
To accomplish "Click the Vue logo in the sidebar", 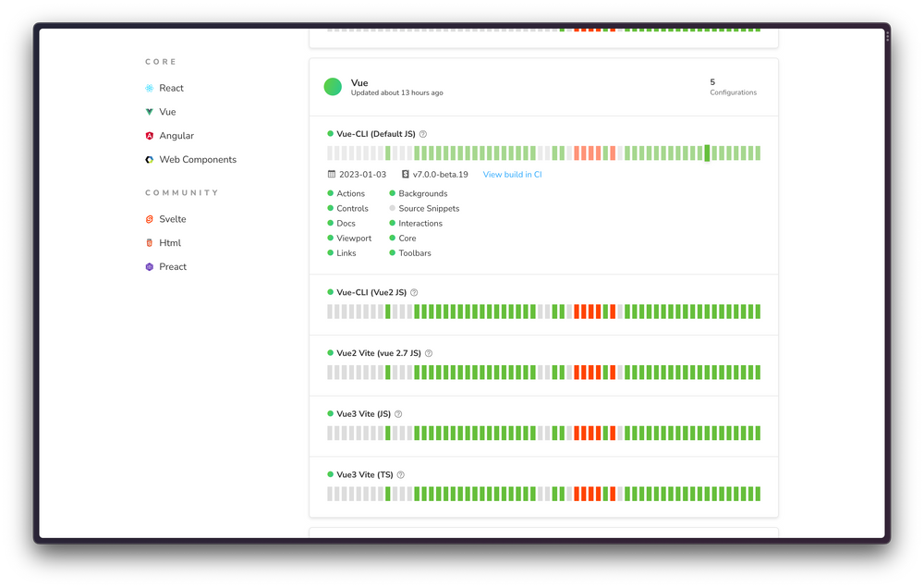I will tap(149, 111).
